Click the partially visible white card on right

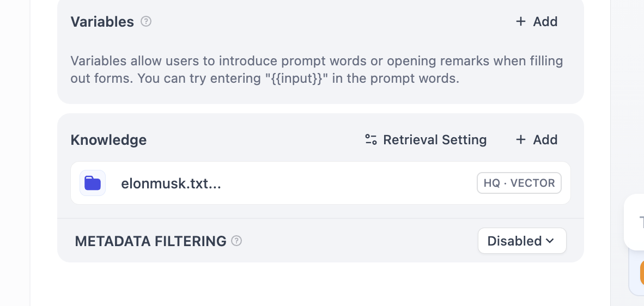[x=635, y=222]
